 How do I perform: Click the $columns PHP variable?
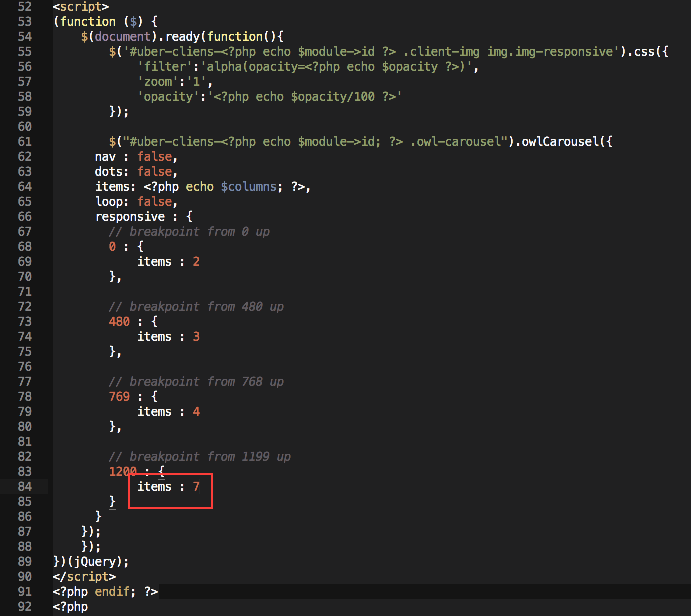point(249,187)
